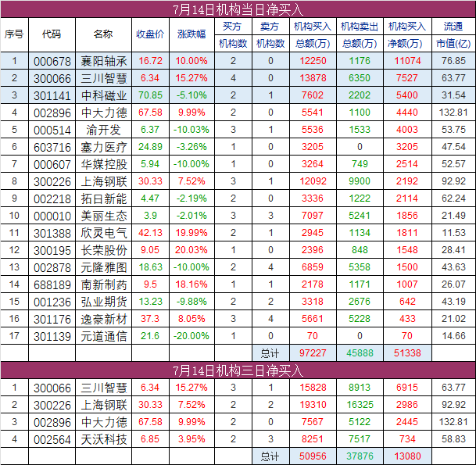Click the -10.03% change cell

191,130
